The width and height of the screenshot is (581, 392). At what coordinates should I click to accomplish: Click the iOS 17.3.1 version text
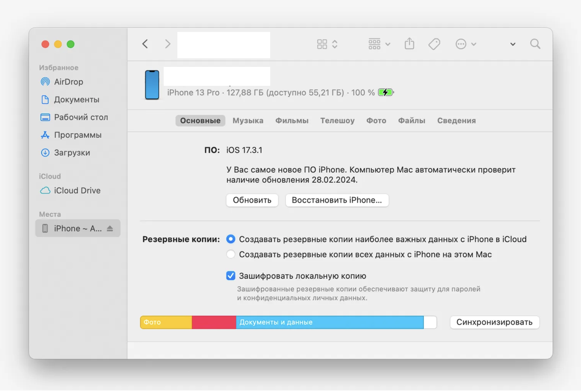pyautogui.click(x=244, y=150)
